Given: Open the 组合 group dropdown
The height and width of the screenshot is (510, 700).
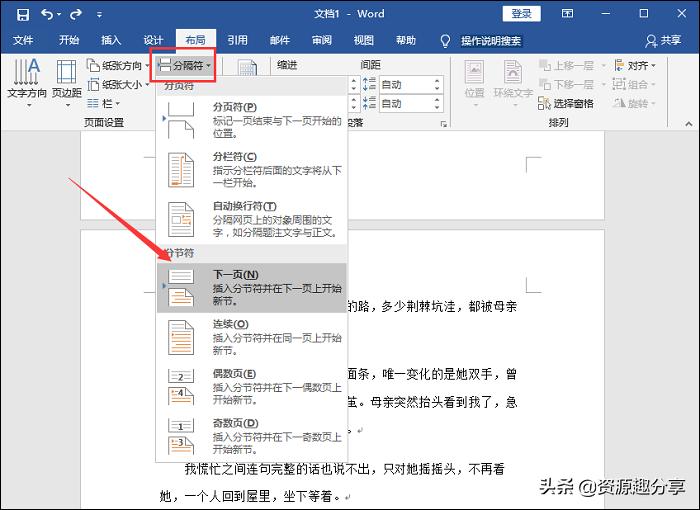Looking at the screenshot, I should click(x=635, y=84).
